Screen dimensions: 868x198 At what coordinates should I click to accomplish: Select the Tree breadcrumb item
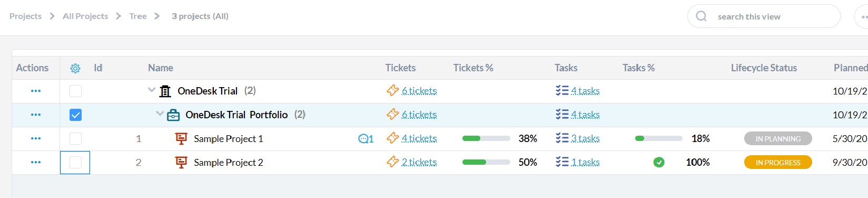[x=138, y=16]
